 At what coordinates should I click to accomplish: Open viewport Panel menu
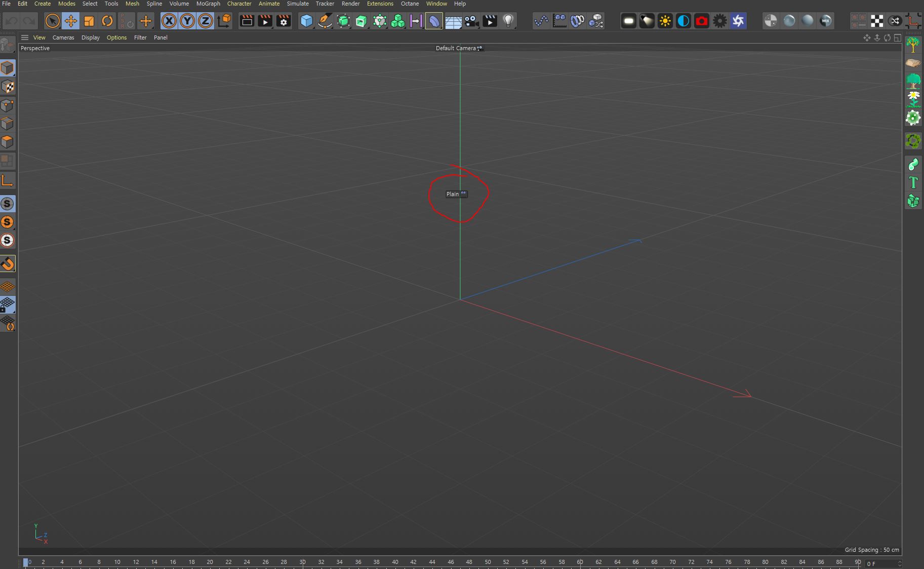pyautogui.click(x=160, y=37)
